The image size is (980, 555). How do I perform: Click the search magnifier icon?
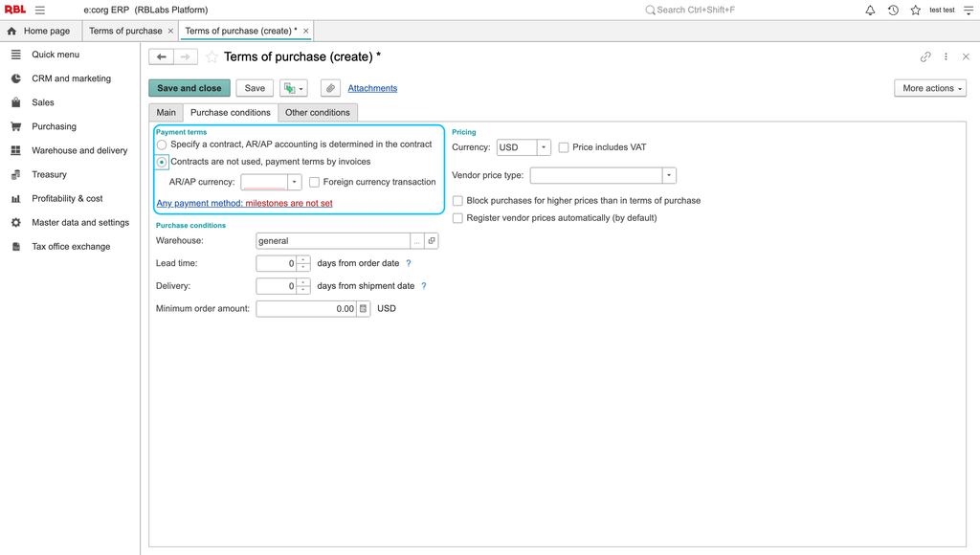pos(650,10)
